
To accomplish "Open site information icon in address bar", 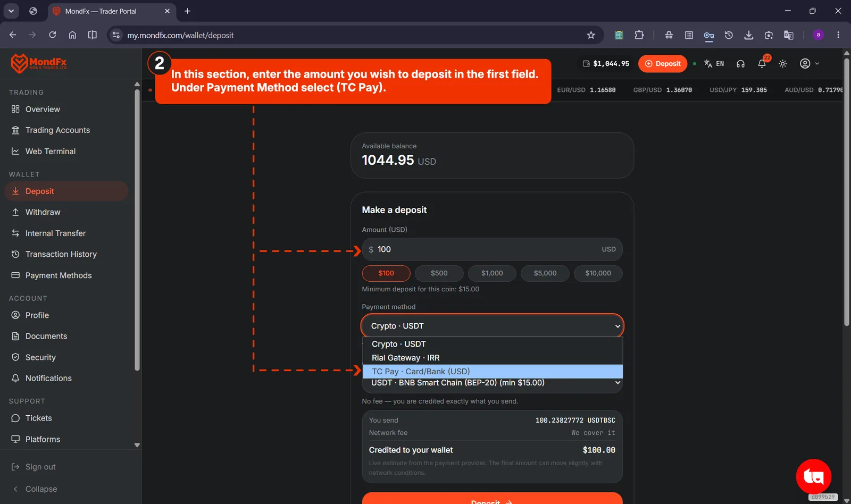I will 116,35.
